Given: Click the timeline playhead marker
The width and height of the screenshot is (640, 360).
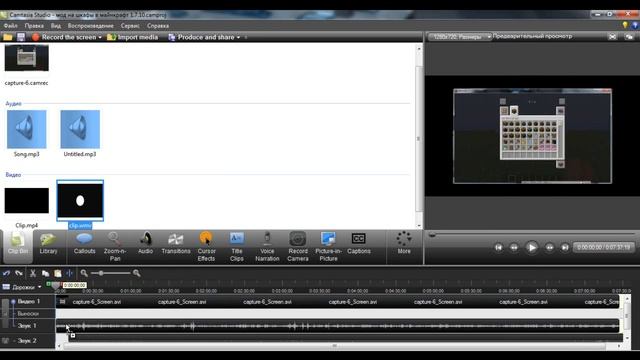Looking at the screenshot, I should click(x=55, y=286).
